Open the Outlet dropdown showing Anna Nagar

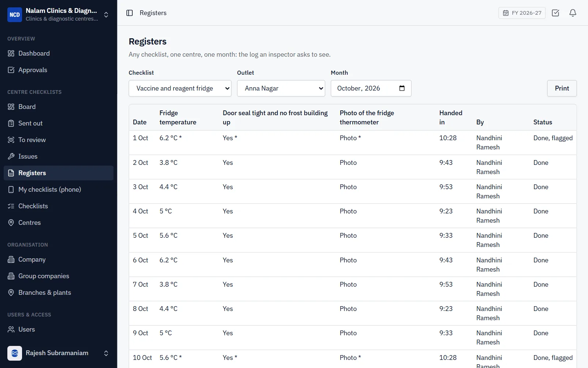click(281, 88)
